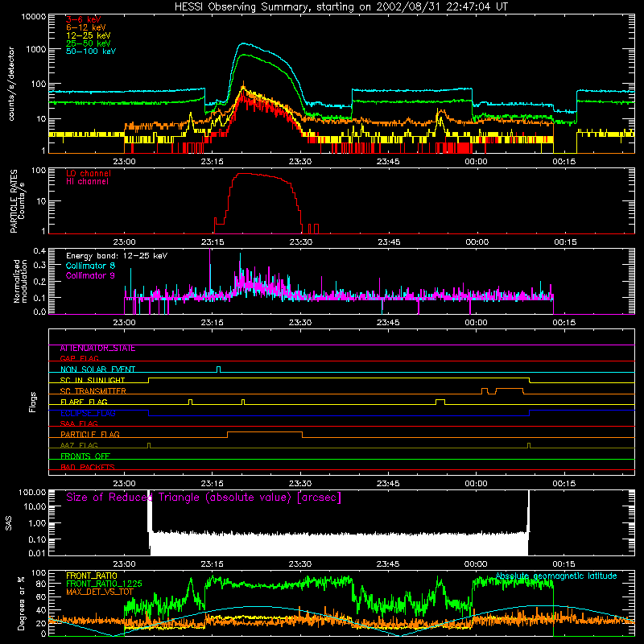
Task: Click the SAA_FLAG label
Action: tap(79, 424)
